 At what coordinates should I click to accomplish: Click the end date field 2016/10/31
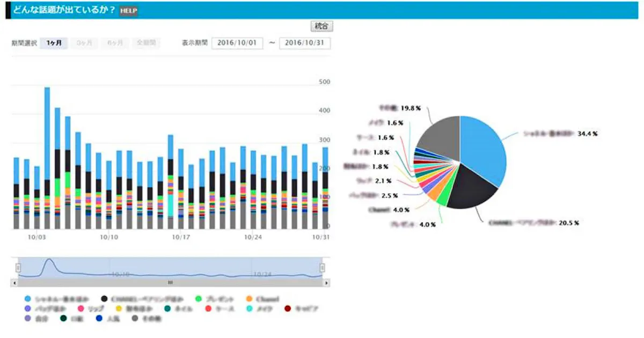pyautogui.click(x=304, y=43)
